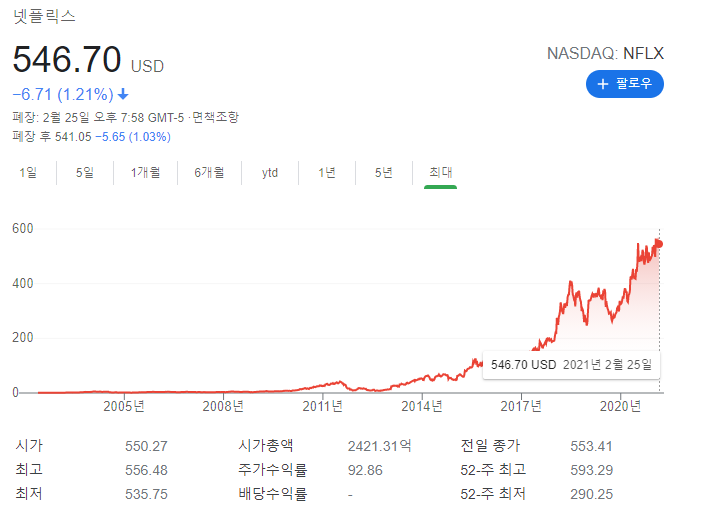Click the red data point on chart

(659, 244)
